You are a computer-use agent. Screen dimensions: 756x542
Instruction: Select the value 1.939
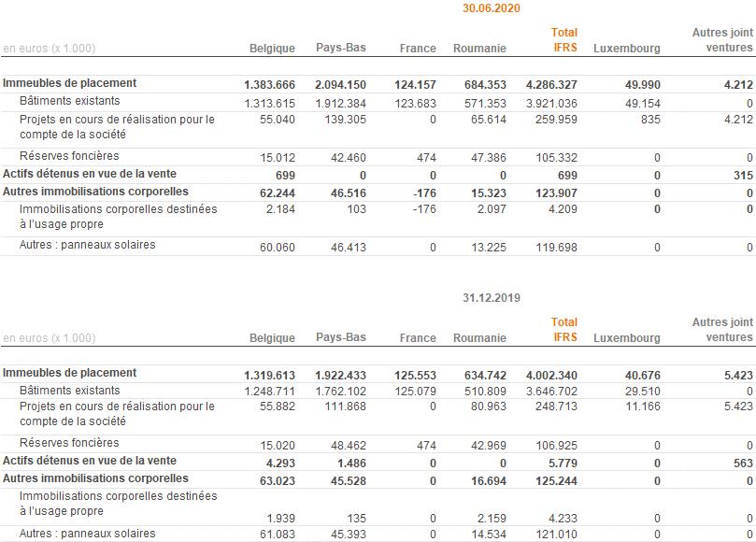click(280, 519)
